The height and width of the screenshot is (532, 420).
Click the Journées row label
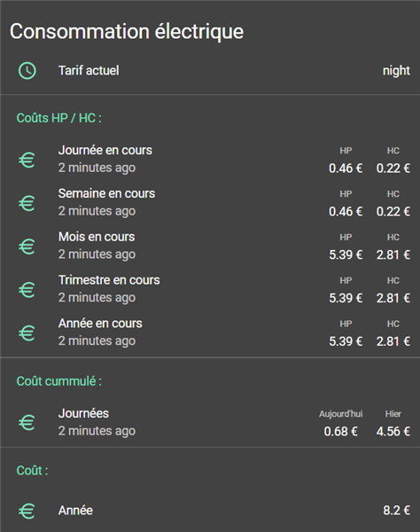[x=83, y=413]
